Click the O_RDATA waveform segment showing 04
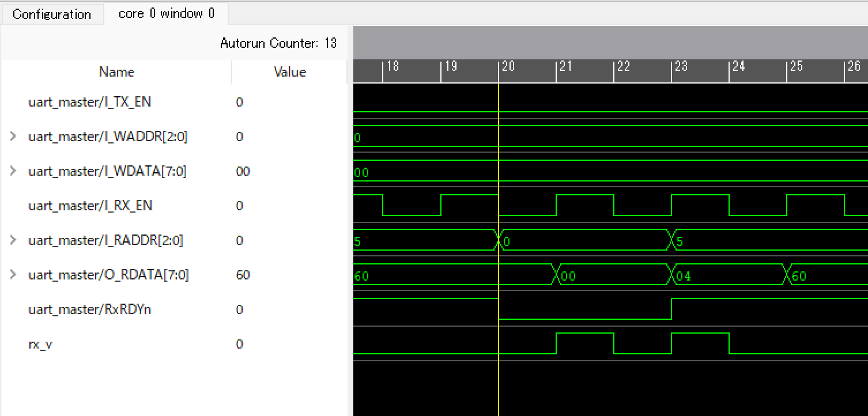This screenshot has width=868, height=416. [x=727, y=275]
